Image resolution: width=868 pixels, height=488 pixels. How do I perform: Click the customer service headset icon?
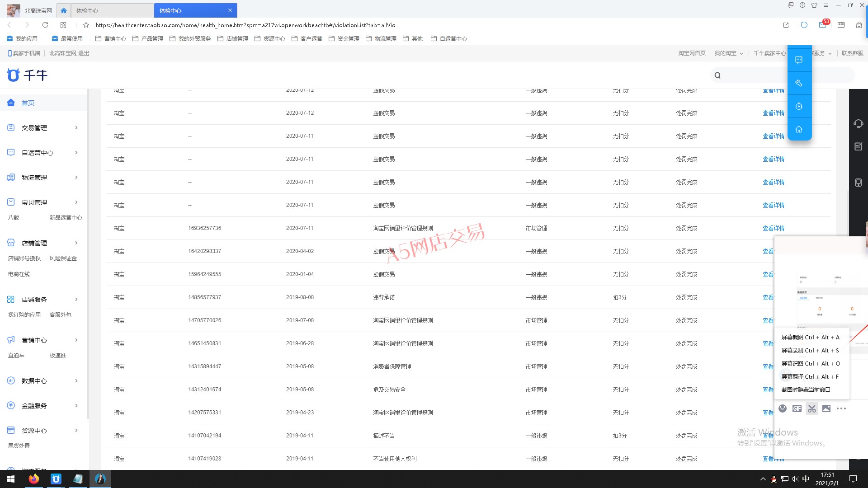(x=858, y=123)
